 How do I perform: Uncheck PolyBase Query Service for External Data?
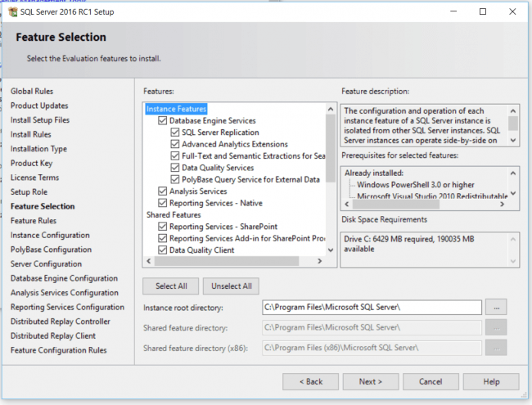[174, 179]
